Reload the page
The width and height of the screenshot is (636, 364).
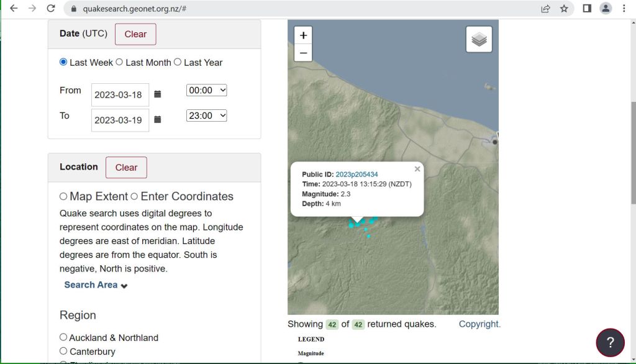51,9
